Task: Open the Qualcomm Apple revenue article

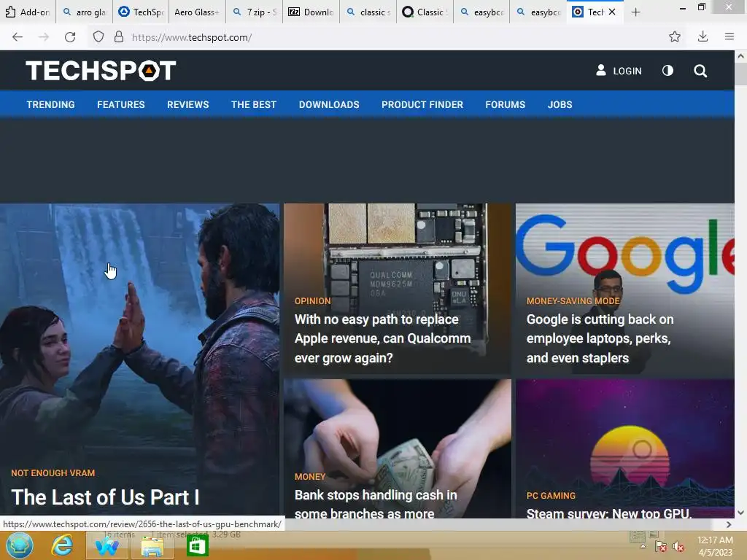Action: tap(382, 338)
